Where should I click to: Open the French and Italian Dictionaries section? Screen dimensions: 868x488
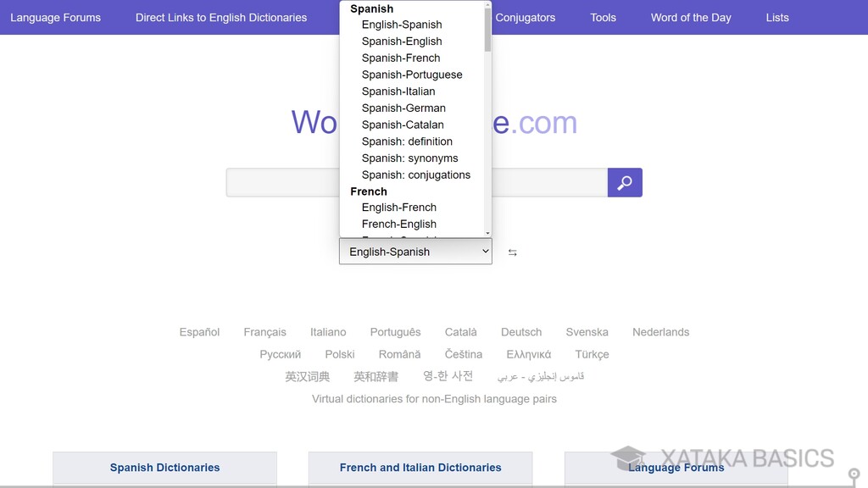(420, 467)
